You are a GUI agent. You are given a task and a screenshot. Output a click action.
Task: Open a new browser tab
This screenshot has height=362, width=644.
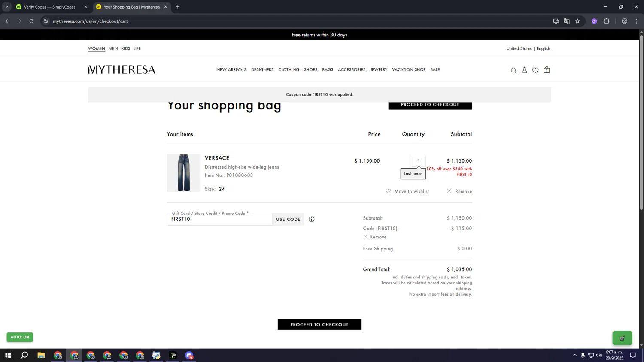click(178, 7)
